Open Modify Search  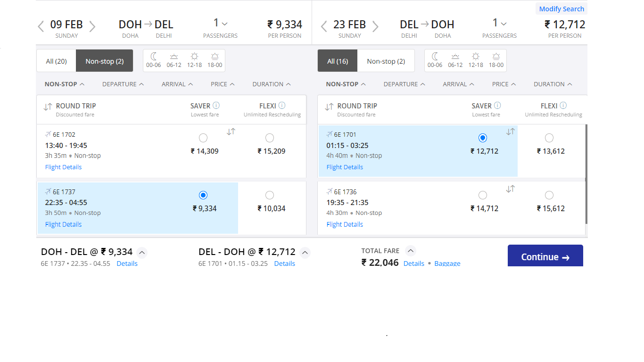coord(561,9)
